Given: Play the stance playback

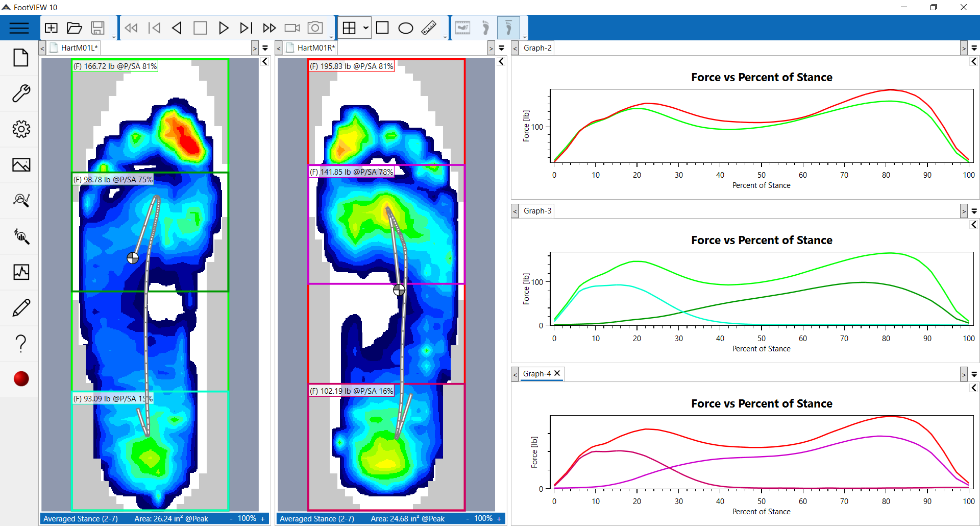Looking at the screenshot, I should [224, 28].
